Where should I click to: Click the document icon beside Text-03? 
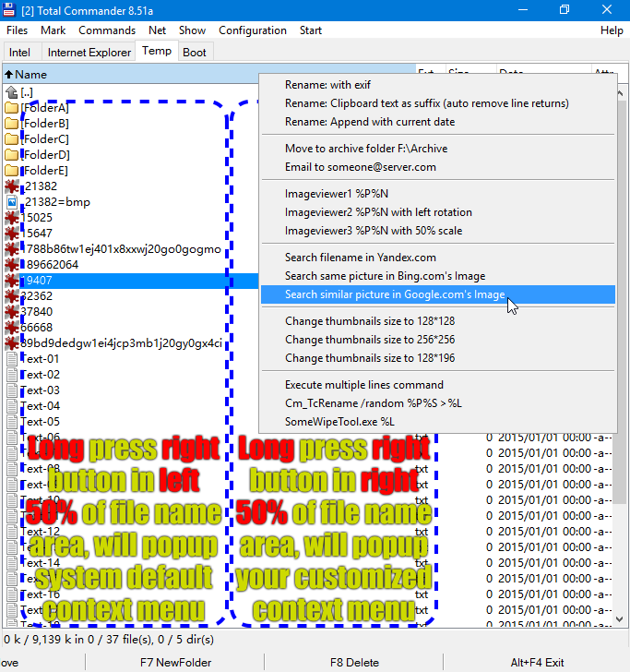12,390
